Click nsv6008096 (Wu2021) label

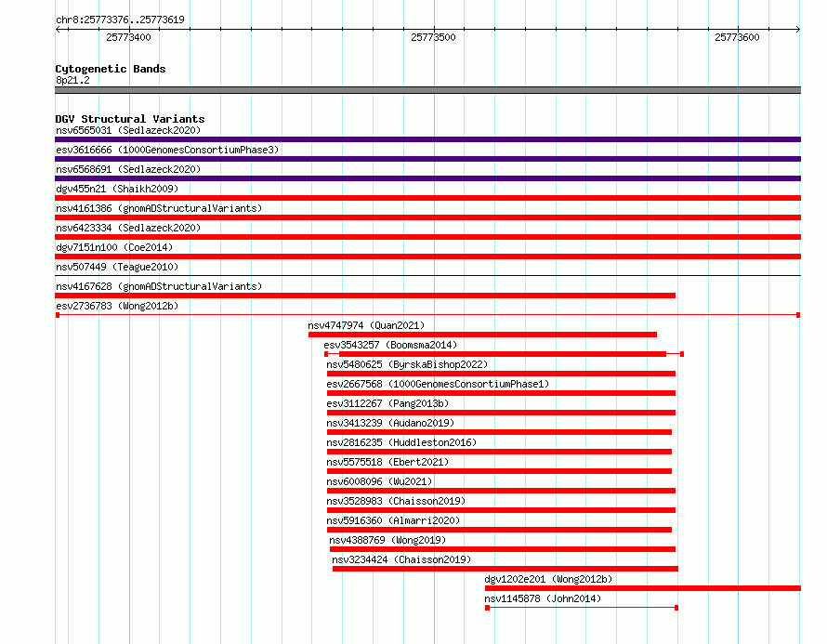pyautogui.click(x=379, y=481)
